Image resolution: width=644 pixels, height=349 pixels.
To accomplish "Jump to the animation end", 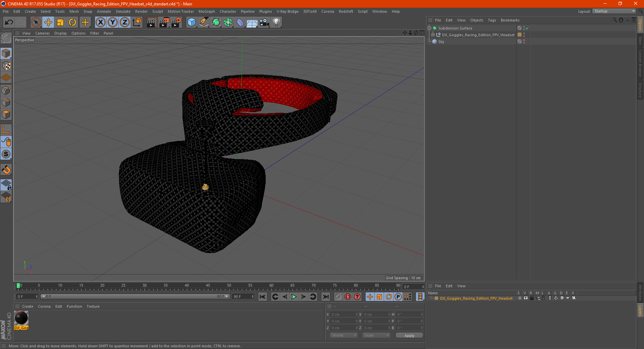I will 325,297.
